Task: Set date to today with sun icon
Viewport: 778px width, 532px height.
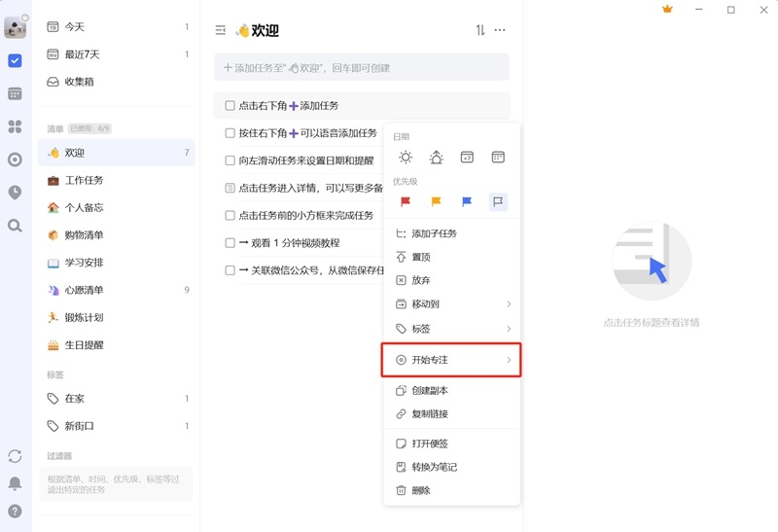Action: pos(406,158)
